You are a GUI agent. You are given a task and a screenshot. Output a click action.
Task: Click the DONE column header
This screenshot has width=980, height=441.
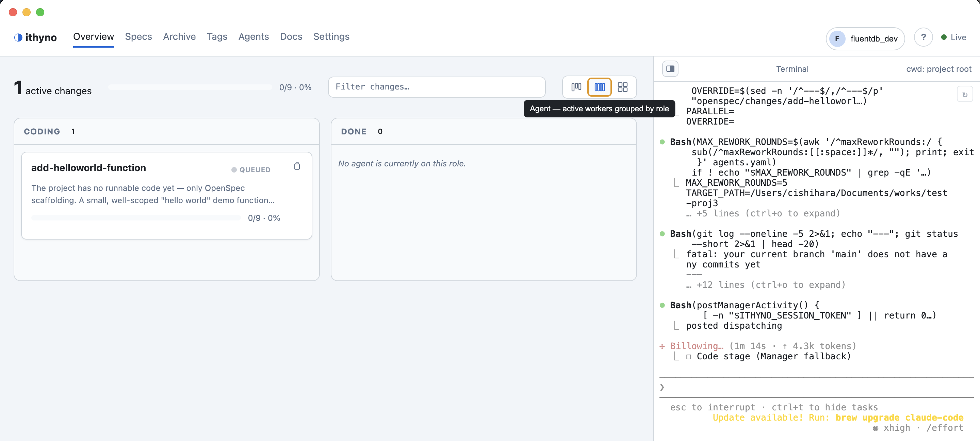click(483, 131)
